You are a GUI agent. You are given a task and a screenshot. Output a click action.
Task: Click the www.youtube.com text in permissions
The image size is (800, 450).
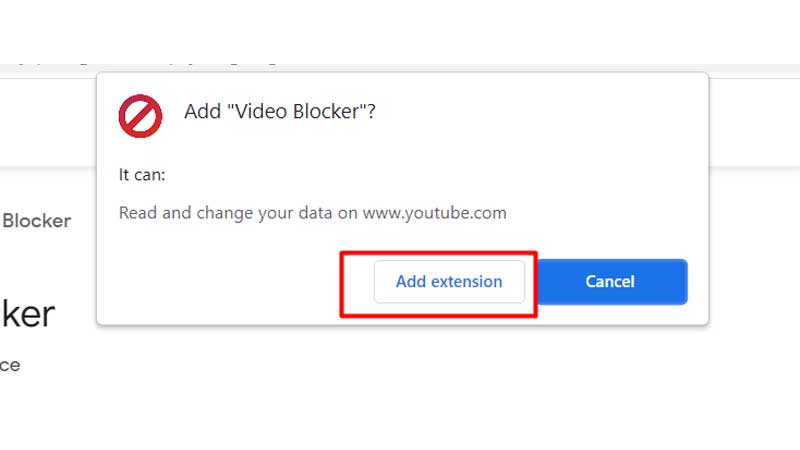(435, 213)
